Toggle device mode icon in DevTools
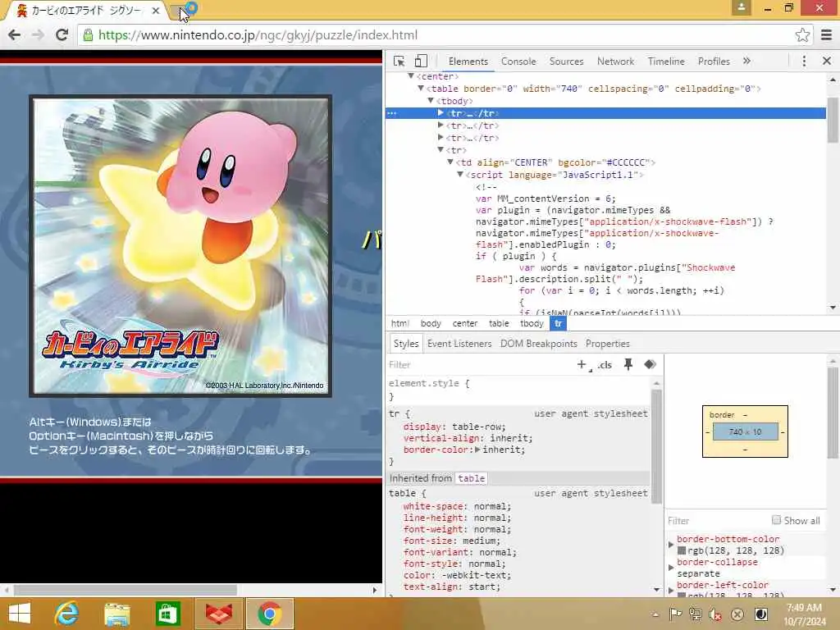 point(421,61)
